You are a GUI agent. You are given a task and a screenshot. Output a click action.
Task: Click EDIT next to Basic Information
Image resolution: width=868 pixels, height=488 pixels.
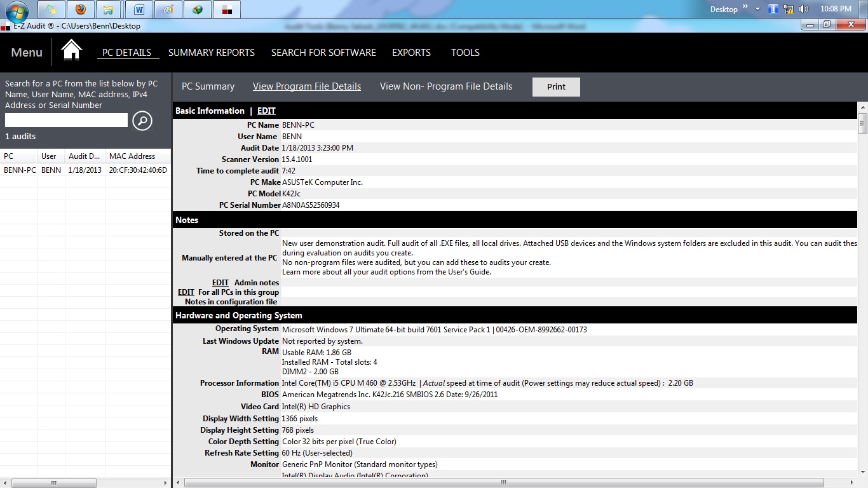pyautogui.click(x=266, y=111)
